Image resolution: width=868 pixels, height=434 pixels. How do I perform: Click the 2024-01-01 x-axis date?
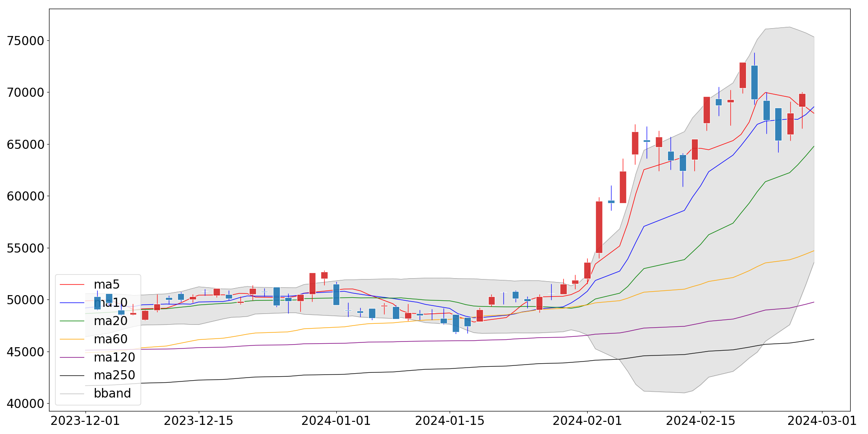tap(336, 421)
